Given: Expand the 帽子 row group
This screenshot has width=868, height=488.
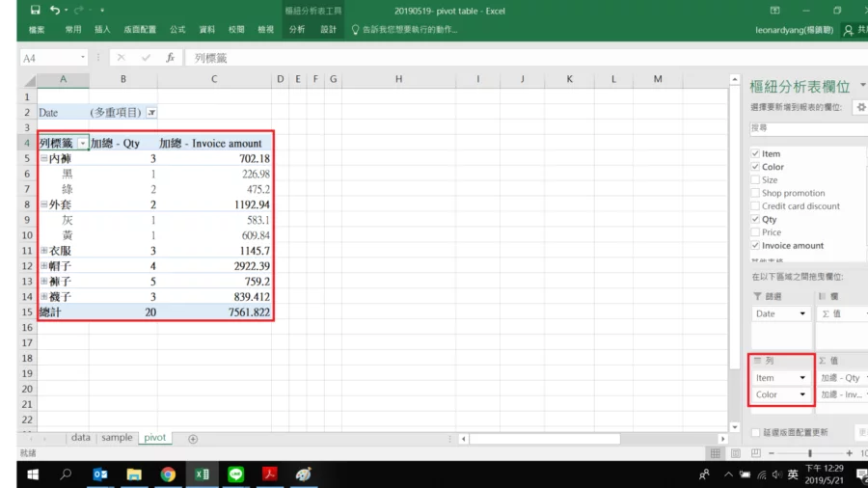Looking at the screenshot, I should [x=43, y=266].
